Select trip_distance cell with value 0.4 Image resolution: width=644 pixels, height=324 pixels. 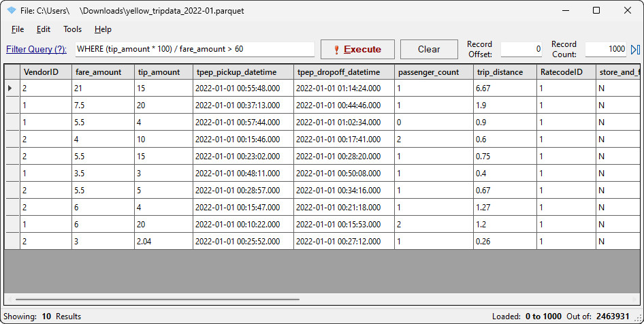(504, 174)
